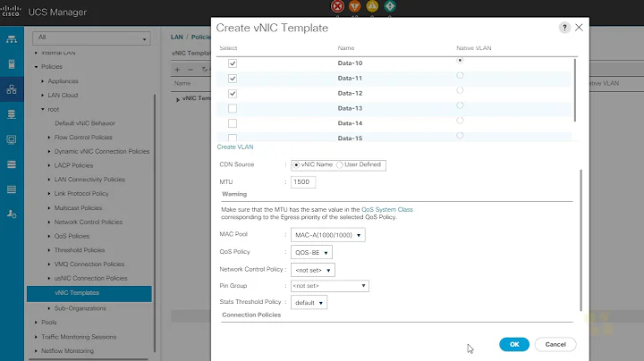644x361 pixels.
Task: Select vNIC Name CDN source radio
Action: (296, 165)
